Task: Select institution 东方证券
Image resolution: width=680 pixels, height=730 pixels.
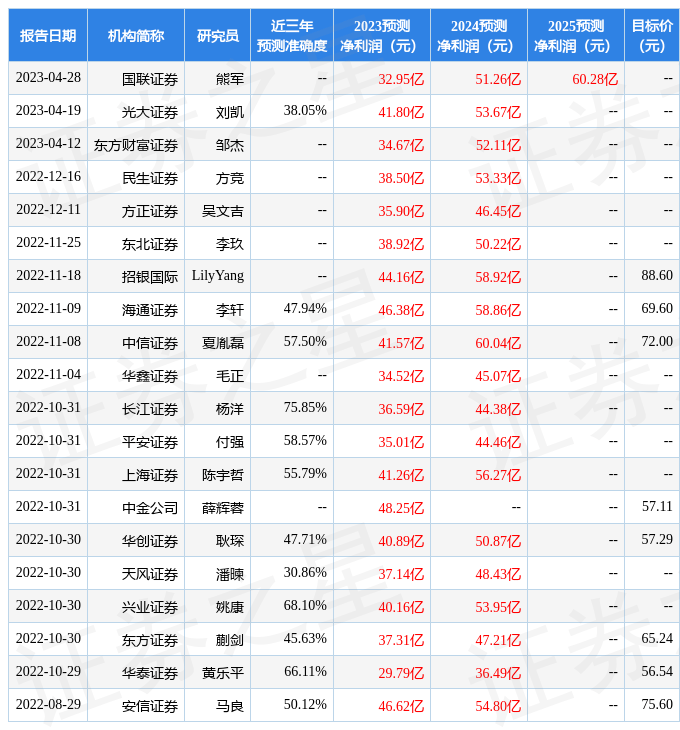Action: [x=150, y=640]
